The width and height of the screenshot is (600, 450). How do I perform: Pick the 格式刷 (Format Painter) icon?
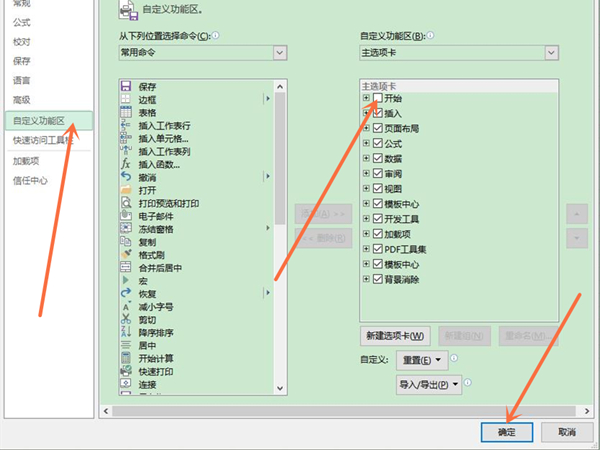coord(126,255)
